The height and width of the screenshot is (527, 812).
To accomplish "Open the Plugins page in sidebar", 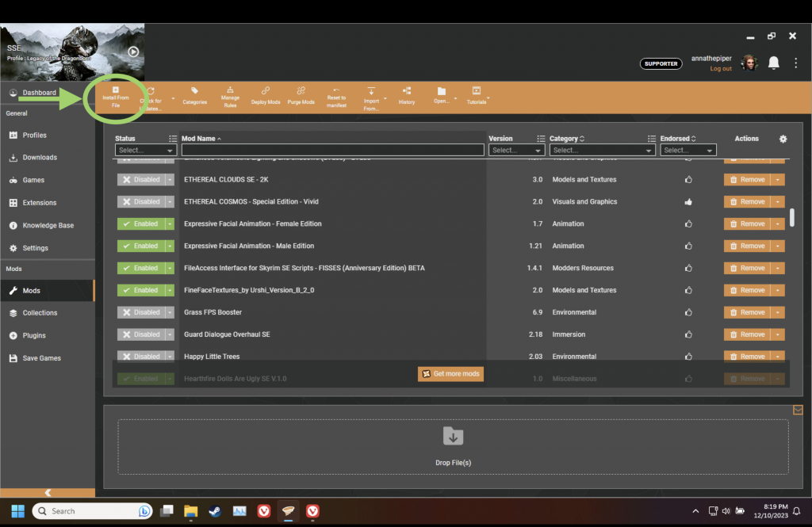I will [x=34, y=335].
